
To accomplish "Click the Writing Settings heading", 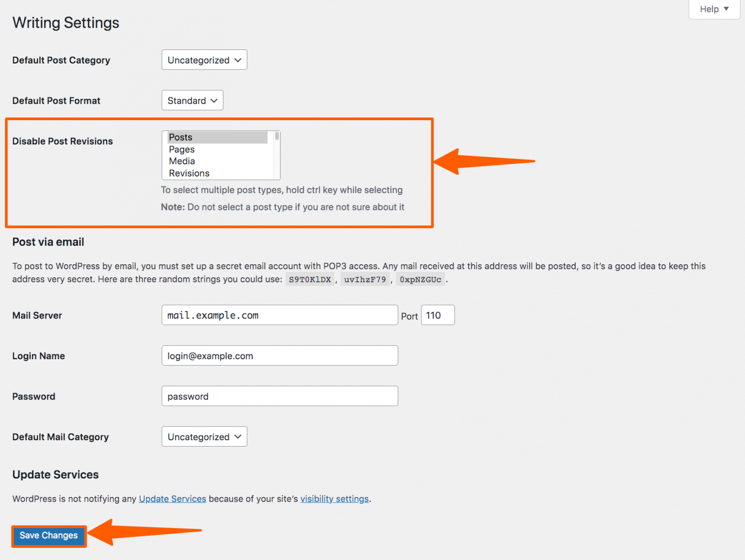I will (65, 22).
